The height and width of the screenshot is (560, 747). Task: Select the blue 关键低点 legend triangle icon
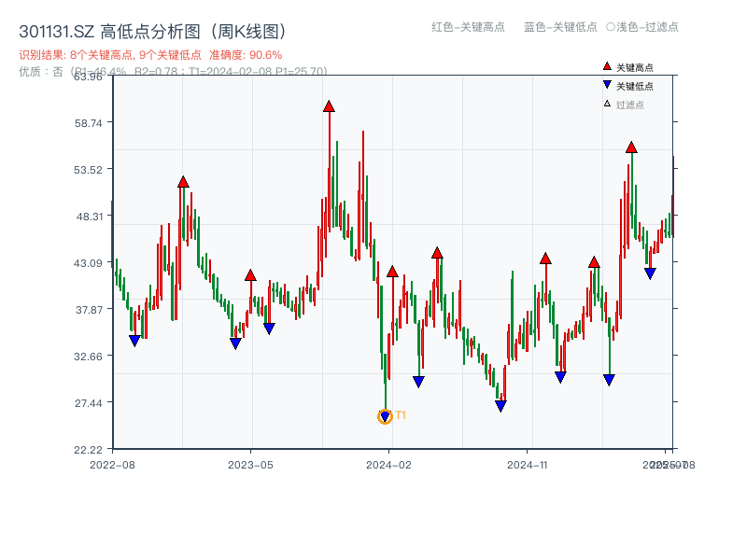pos(607,85)
